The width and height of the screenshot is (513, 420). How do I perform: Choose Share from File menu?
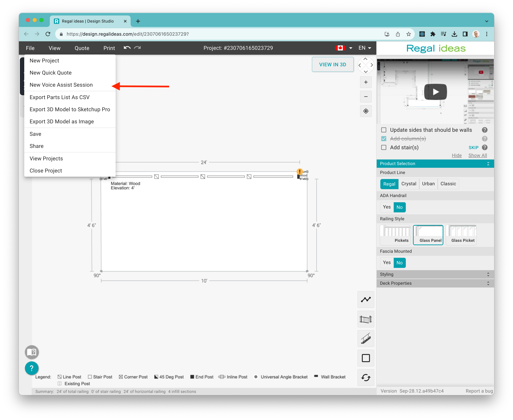pyautogui.click(x=70, y=146)
